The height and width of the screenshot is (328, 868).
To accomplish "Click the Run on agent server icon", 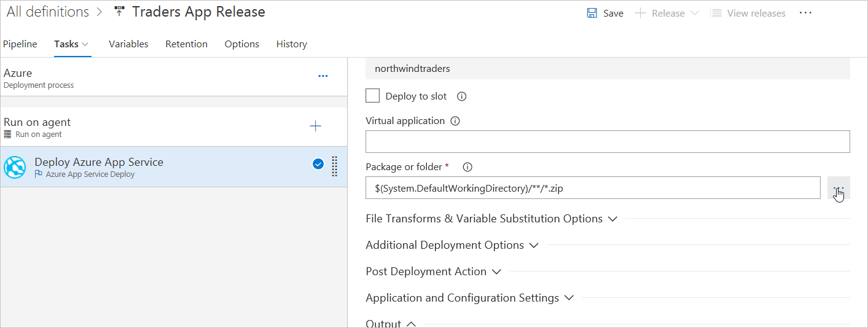I will (x=8, y=134).
